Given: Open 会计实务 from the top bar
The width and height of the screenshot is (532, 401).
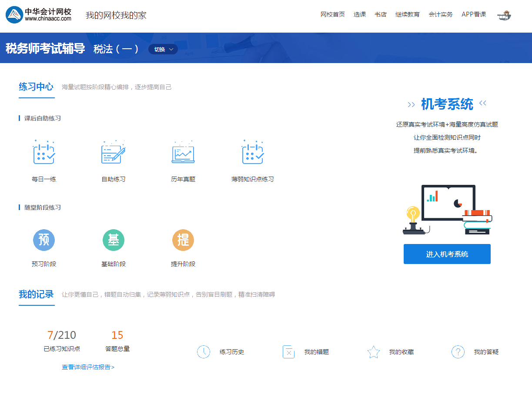Looking at the screenshot, I should 440,14.
